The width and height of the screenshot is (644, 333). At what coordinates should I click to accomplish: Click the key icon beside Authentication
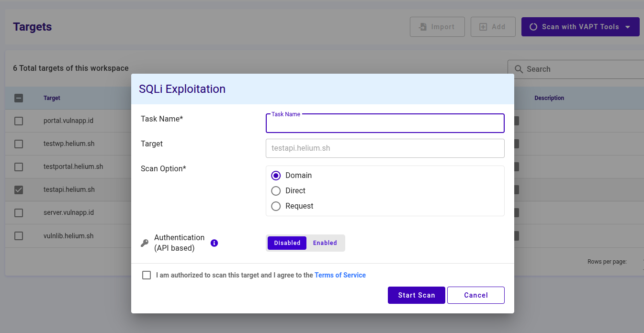tap(145, 243)
